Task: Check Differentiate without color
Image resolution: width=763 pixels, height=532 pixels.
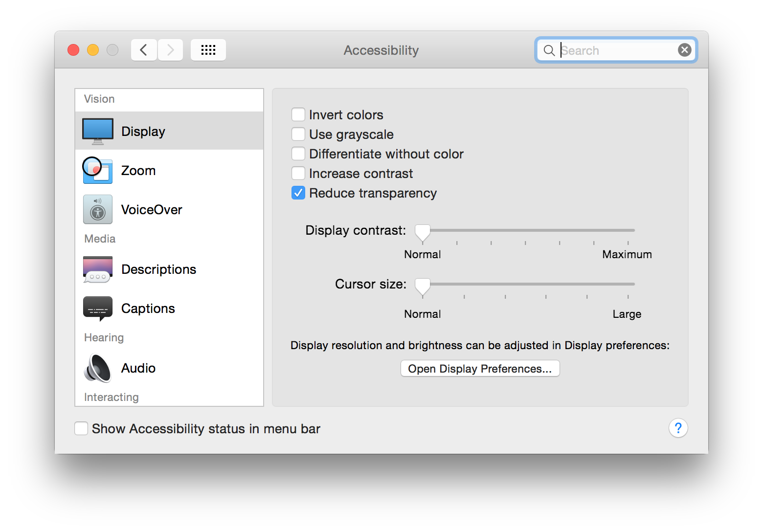Action: pyautogui.click(x=298, y=154)
